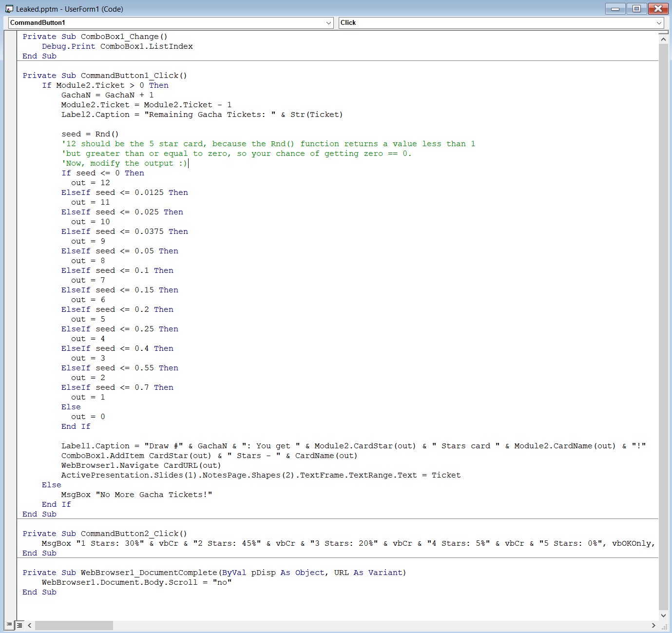Place cursor on 'Private Sub ComboBox1_Change()' line
The image size is (672, 633).
[x=95, y=37]
